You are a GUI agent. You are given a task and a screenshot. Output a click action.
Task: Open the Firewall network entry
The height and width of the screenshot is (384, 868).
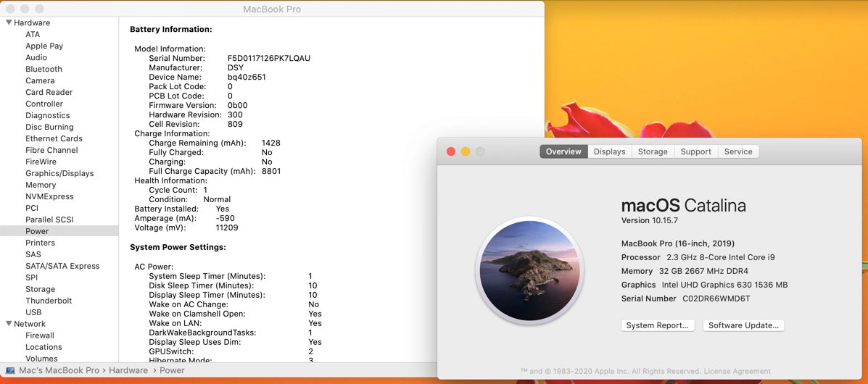[x=40, y=335]
